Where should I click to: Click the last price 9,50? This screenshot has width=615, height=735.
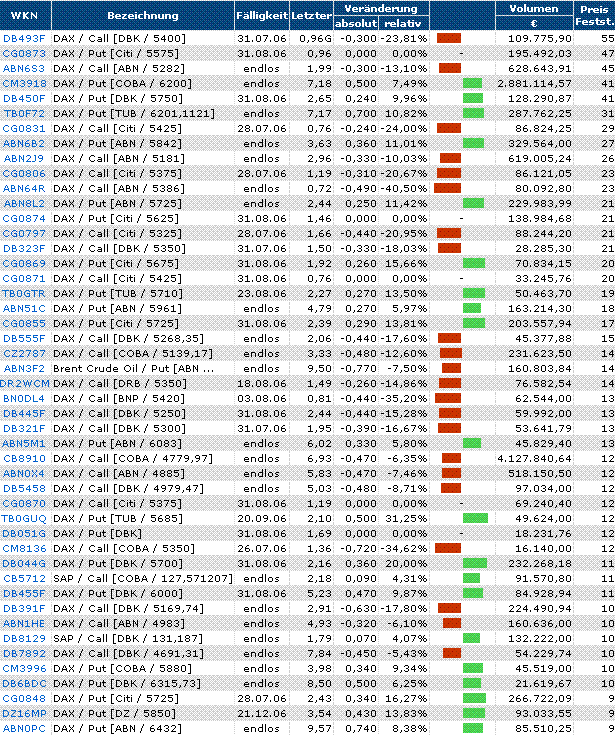pyautogui.click(x=319, y=368)
